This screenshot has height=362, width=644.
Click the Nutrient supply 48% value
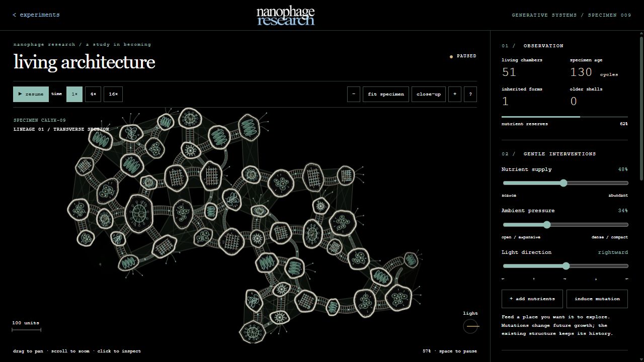[x=623, y=169]
